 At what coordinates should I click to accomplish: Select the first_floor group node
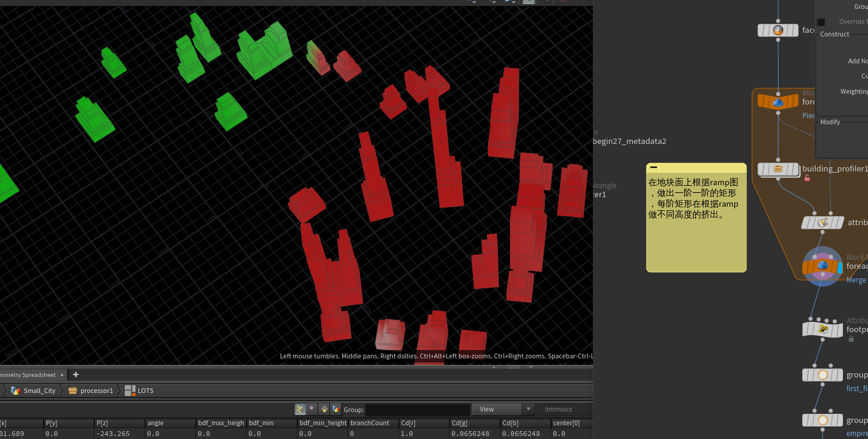[x=822, y=375]
